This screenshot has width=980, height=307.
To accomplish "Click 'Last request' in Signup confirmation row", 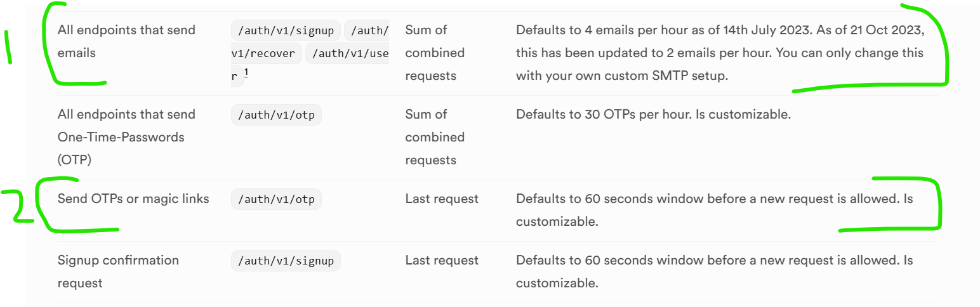I will [x=442, y=260].
